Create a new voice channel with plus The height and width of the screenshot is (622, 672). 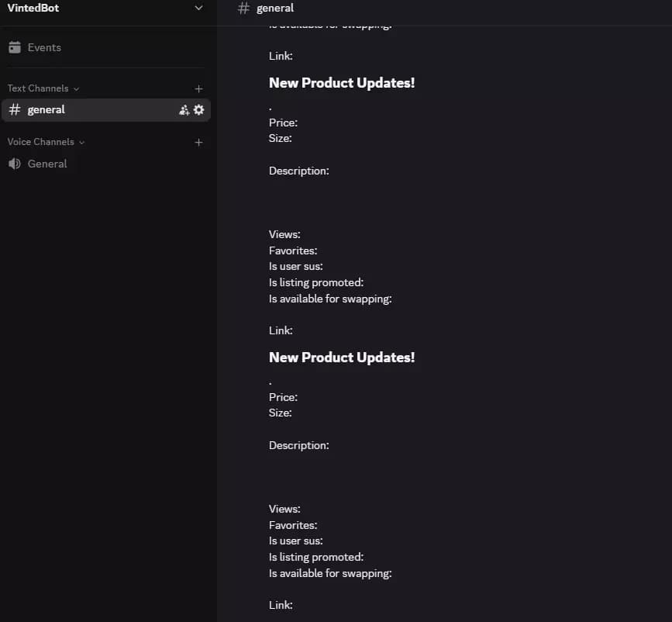[x=198, y=143]
